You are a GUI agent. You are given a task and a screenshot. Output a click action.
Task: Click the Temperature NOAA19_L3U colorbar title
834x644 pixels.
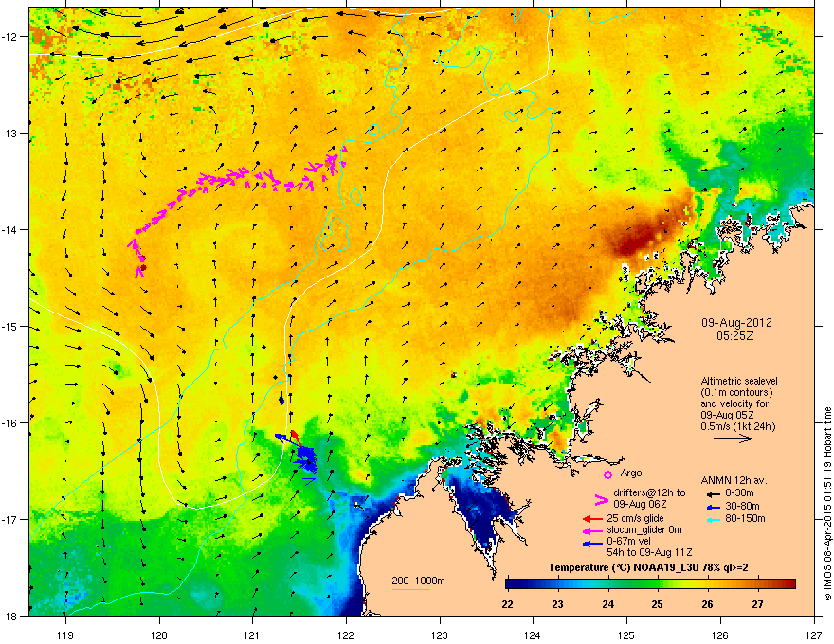(x=648, y=567)
